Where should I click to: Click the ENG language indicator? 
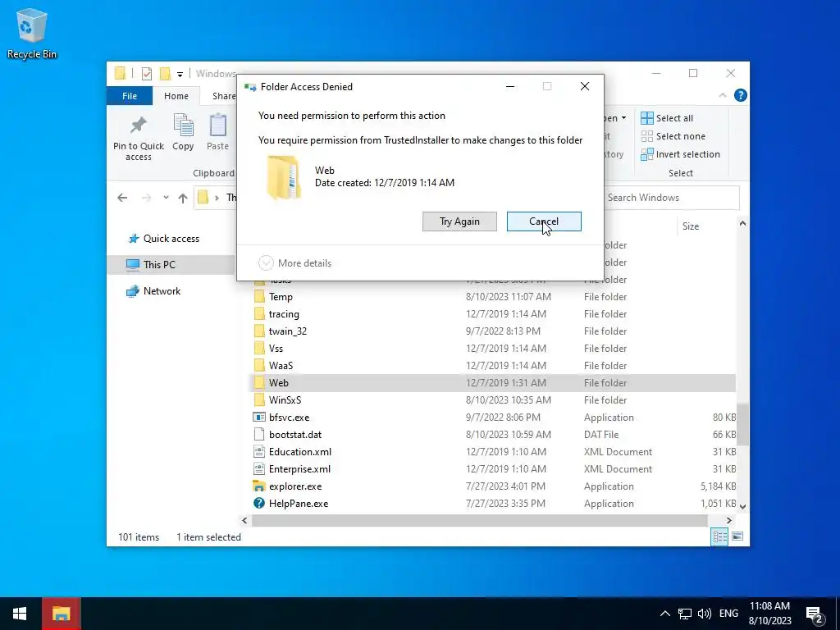(x=728, y=614)
